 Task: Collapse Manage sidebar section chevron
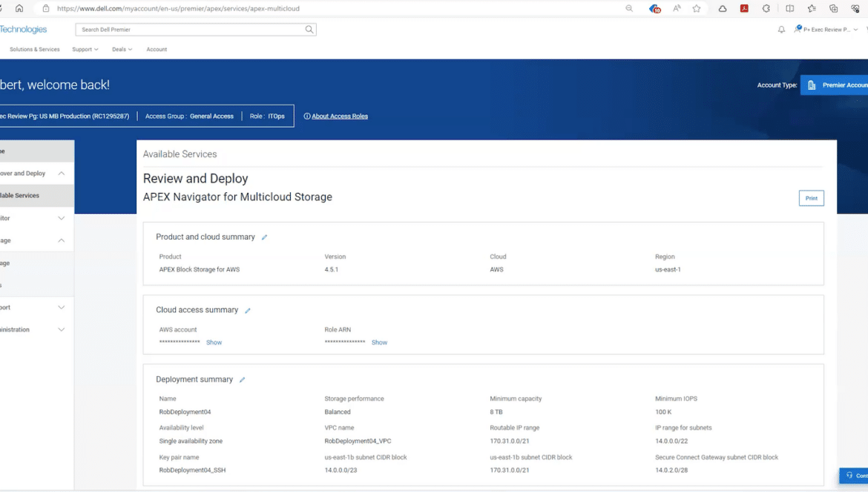click(x=62, y=240)
